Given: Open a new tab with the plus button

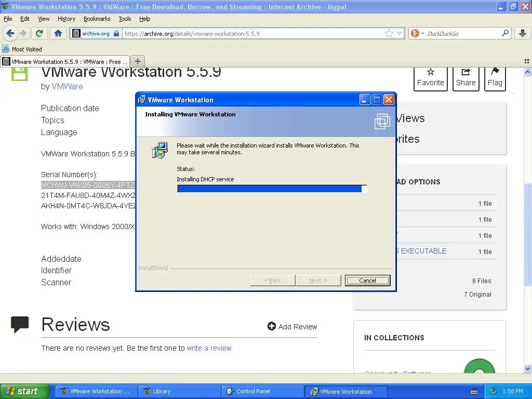Looking at the screenshot, I should (137, 61).
